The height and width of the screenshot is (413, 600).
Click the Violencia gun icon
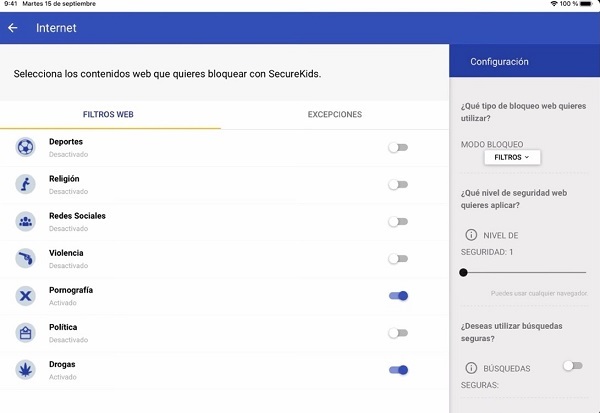[25, 259]
